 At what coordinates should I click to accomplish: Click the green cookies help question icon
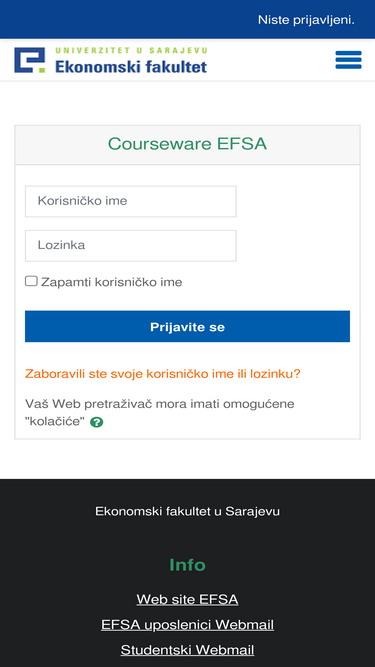point(97,422)
